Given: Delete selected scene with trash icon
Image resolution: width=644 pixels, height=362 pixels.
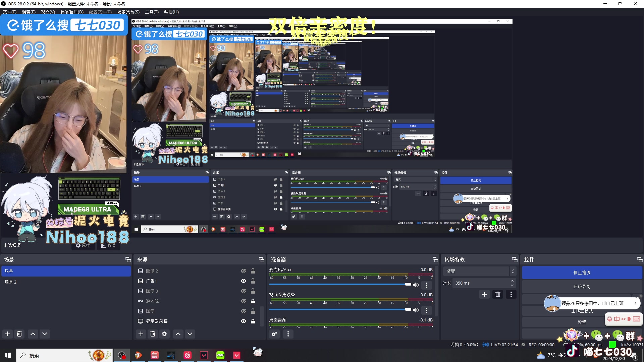Looking at the screenshot, I should (x=19, y=334).
